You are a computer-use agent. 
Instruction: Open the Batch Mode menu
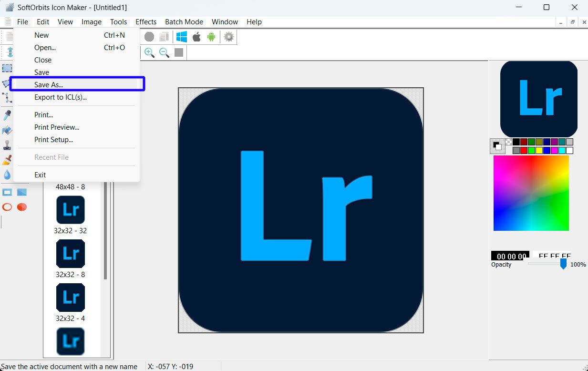[184, 21]
